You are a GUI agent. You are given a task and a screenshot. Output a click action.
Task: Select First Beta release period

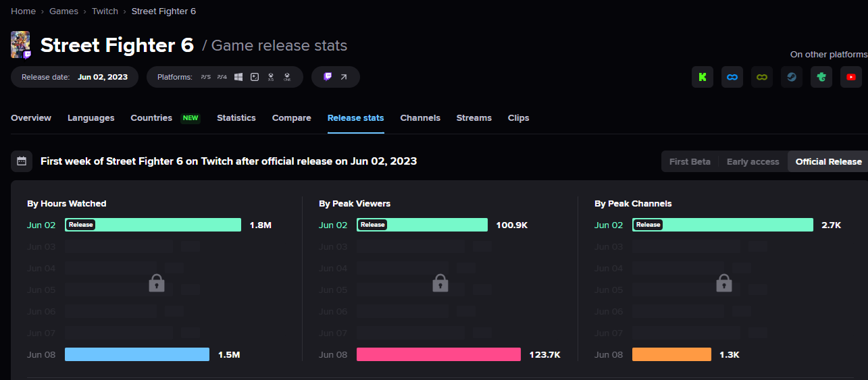point(690,162)
